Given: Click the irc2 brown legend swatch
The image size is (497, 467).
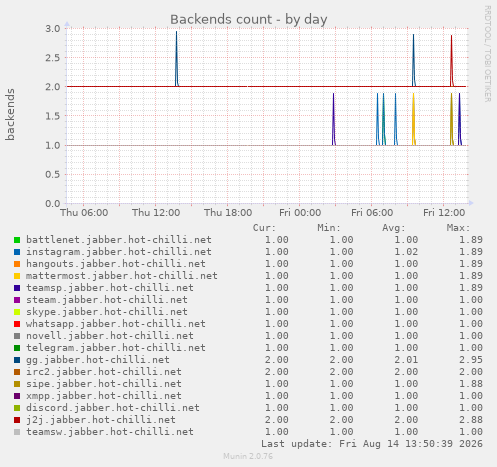Looking at the screenshot, I should tap(17, 372).
